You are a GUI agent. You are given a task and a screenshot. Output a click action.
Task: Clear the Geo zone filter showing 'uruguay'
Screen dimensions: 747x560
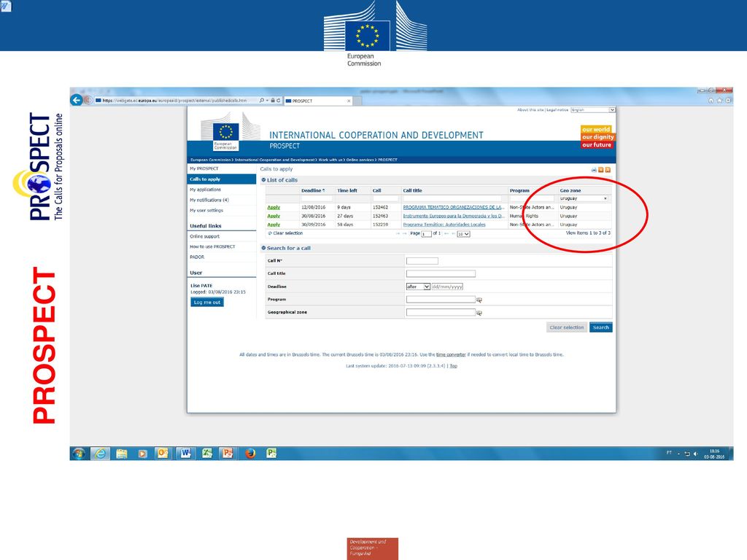pos(605,198)
